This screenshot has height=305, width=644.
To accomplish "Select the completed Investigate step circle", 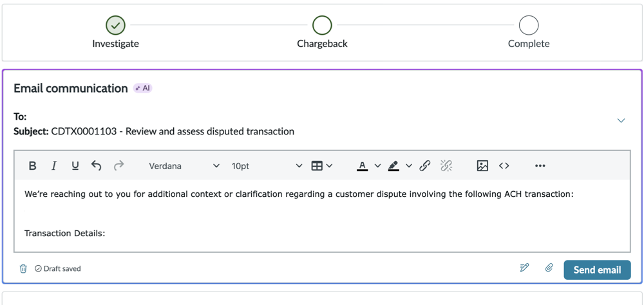I will (115, 25).
